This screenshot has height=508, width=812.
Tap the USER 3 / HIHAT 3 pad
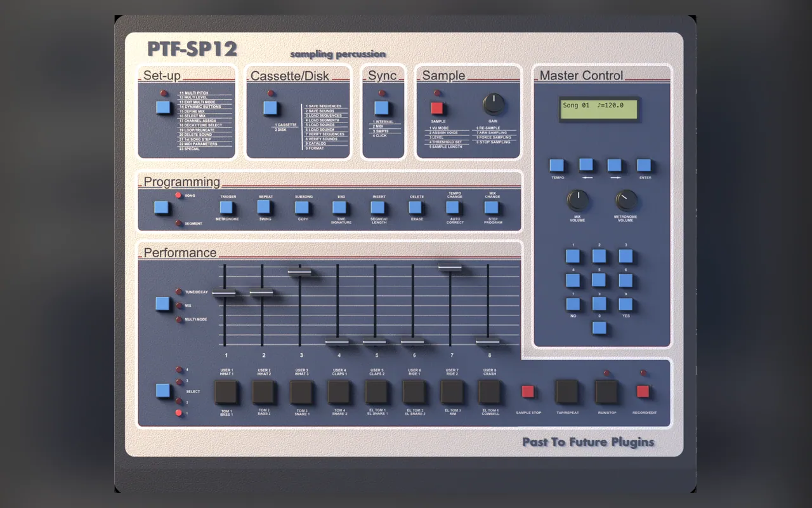point(301,392)
